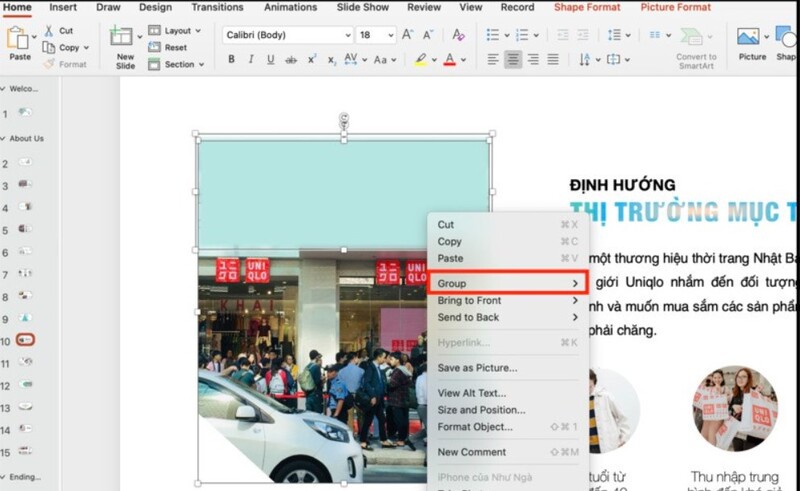Toggle center paragraph alignment
800x491 pixels.
pyautogui.click(x=513, y=60)
